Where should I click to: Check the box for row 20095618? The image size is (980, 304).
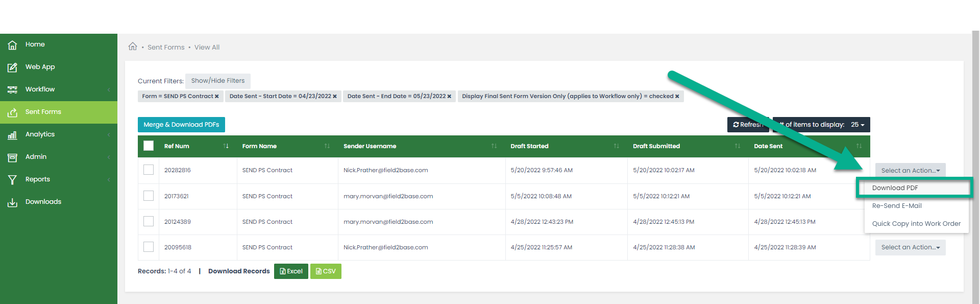(149, 247)
